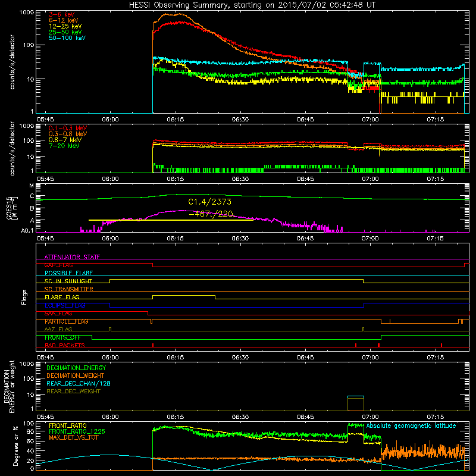Click the Flags axis title
The image size is (476, 476).
tap(24, 297)
